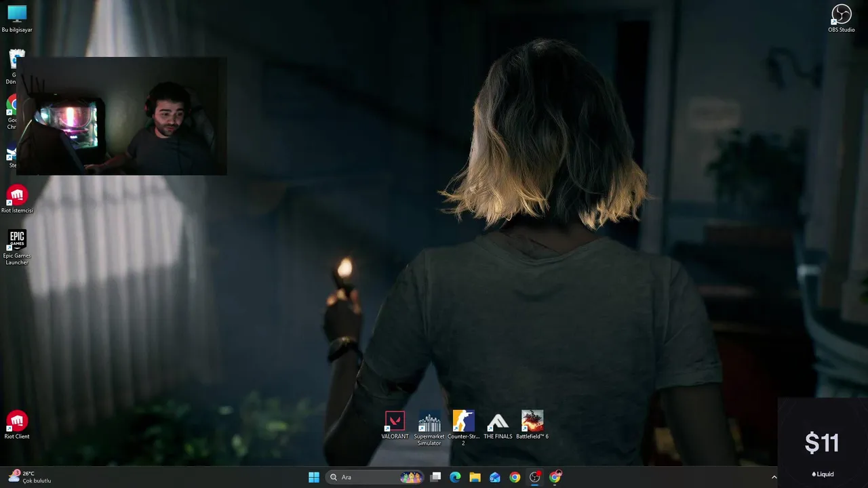
Task: Select the Riot Client desktop shortcut
Action: pos(17,425)
